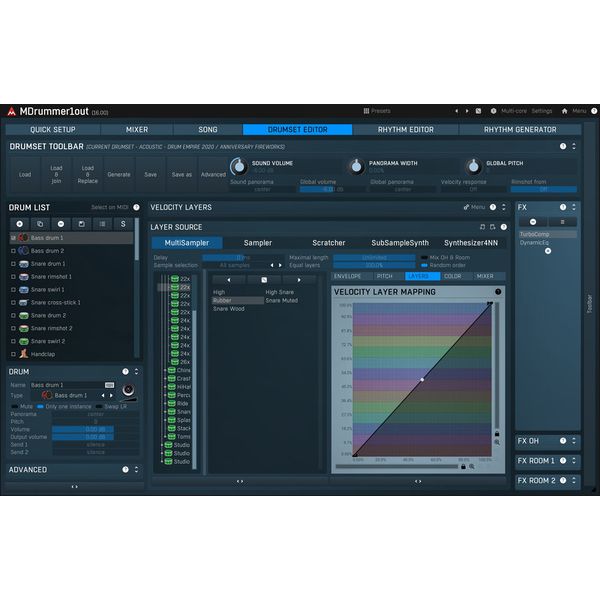Click the save drum disk icon in Drum List

(x=82, y=224)
